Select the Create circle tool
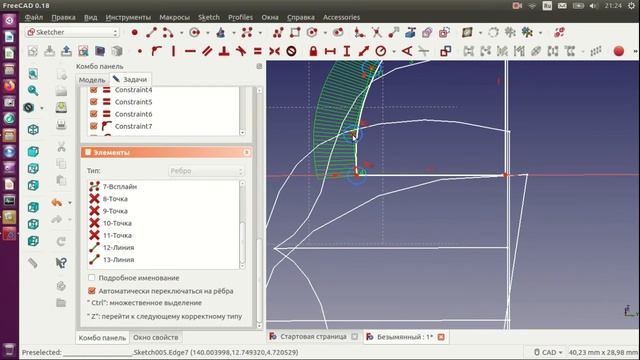 pyautogui.click(x=195, y=32)
